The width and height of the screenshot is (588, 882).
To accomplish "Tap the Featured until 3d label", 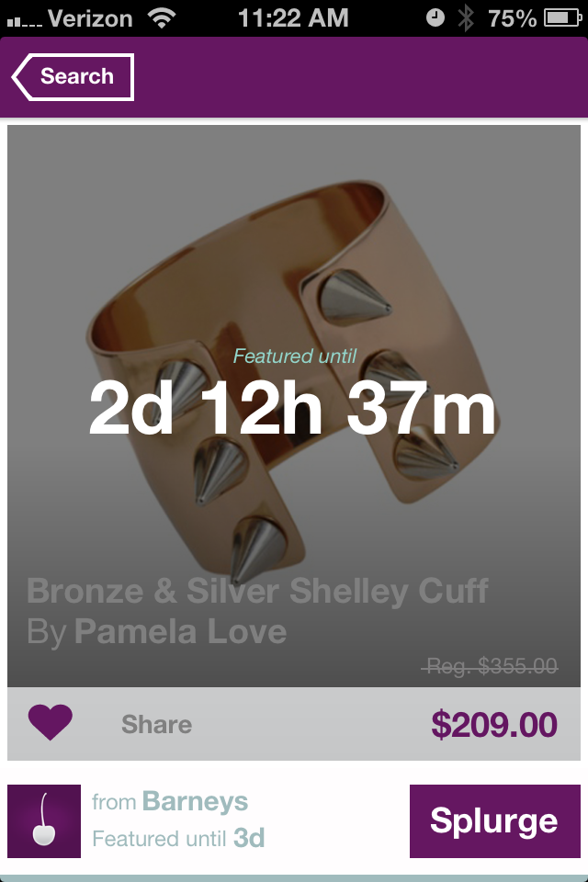I will [178, 838].
